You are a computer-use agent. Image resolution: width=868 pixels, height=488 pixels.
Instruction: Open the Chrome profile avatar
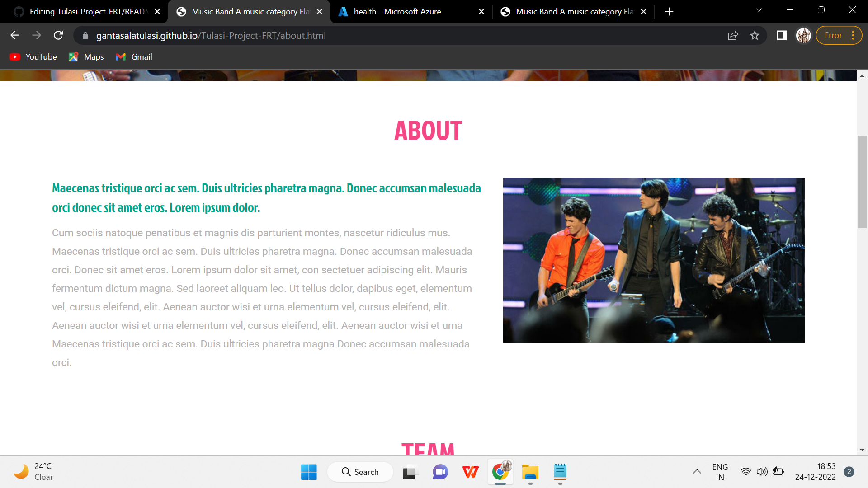803,35
